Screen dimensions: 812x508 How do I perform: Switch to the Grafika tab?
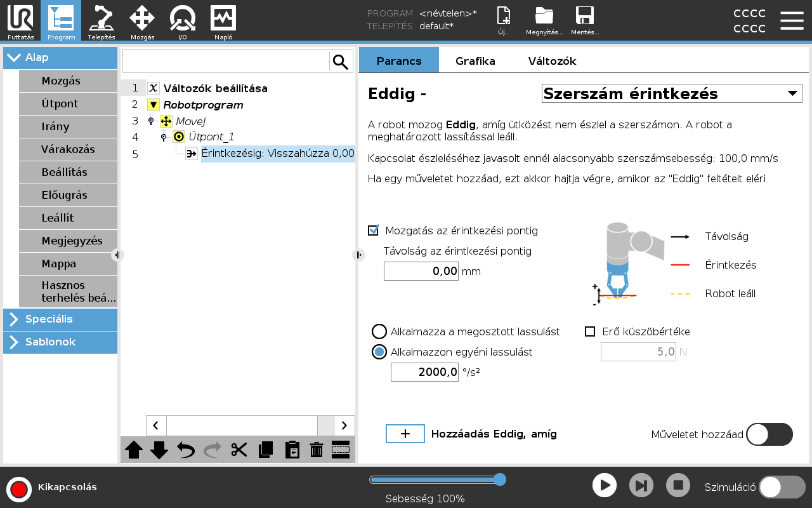coord(475,61)
